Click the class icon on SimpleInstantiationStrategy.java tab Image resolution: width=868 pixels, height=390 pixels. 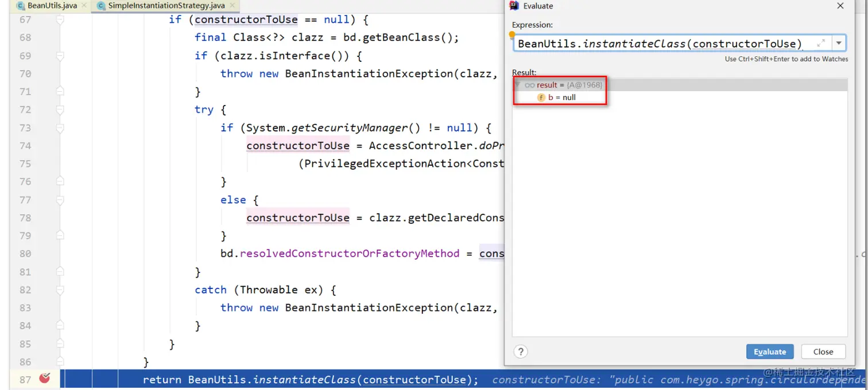[x=102, y=6]
